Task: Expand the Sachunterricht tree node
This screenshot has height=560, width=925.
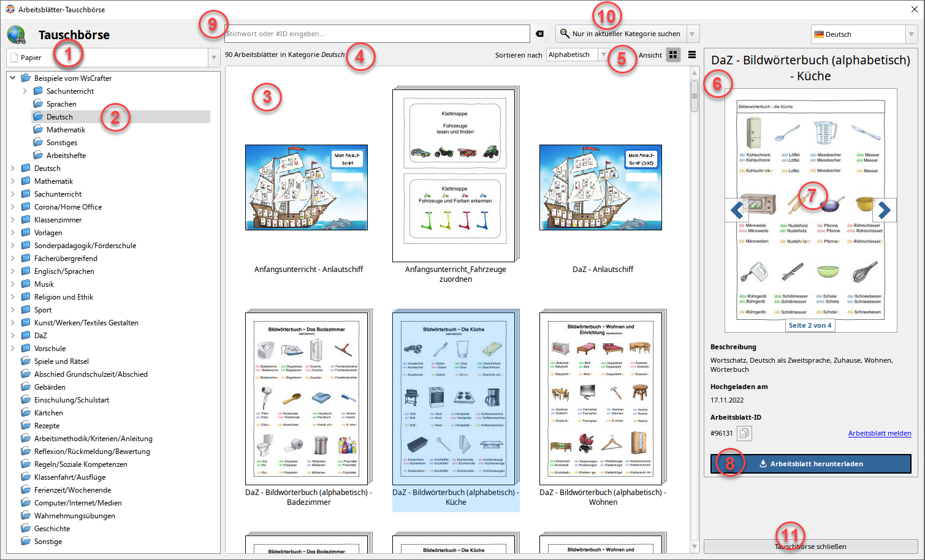Action: click(x=25, y=91)
